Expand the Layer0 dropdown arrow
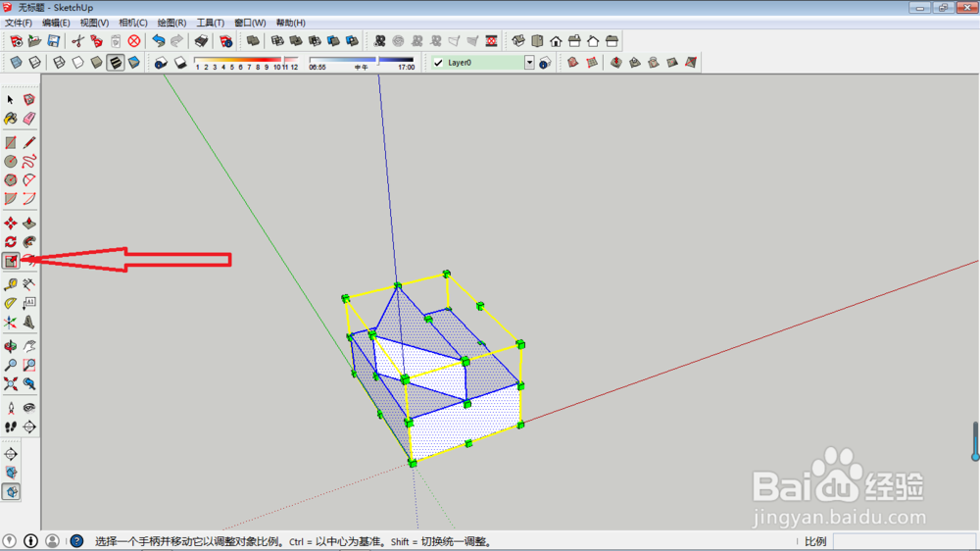Viewport: 980px width, 551px height. 529,63
